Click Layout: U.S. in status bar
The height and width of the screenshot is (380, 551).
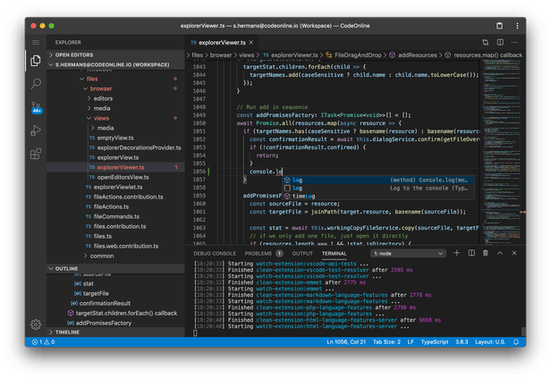pyautogui.click(x=490, y=342)
